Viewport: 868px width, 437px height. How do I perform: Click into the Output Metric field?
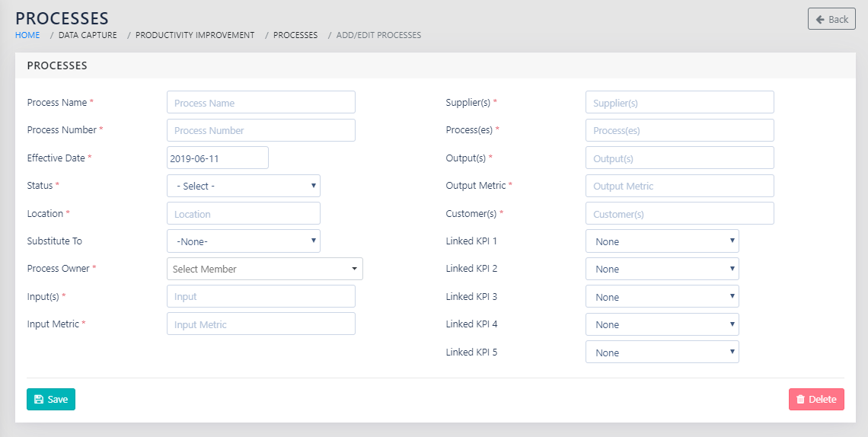point(679,186)
